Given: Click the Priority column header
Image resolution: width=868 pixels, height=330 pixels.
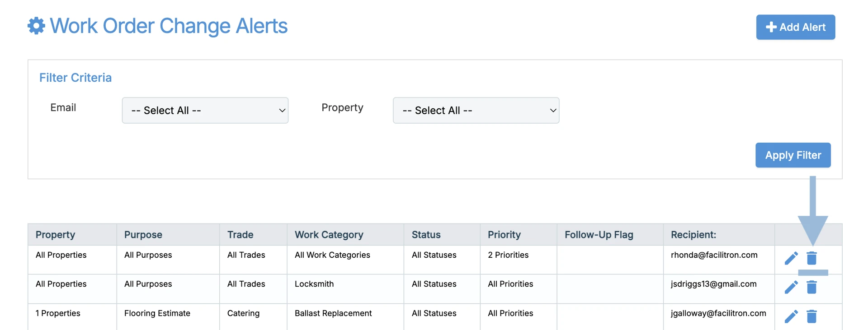Looking at the screenshot, I should [x=504, y=235].
